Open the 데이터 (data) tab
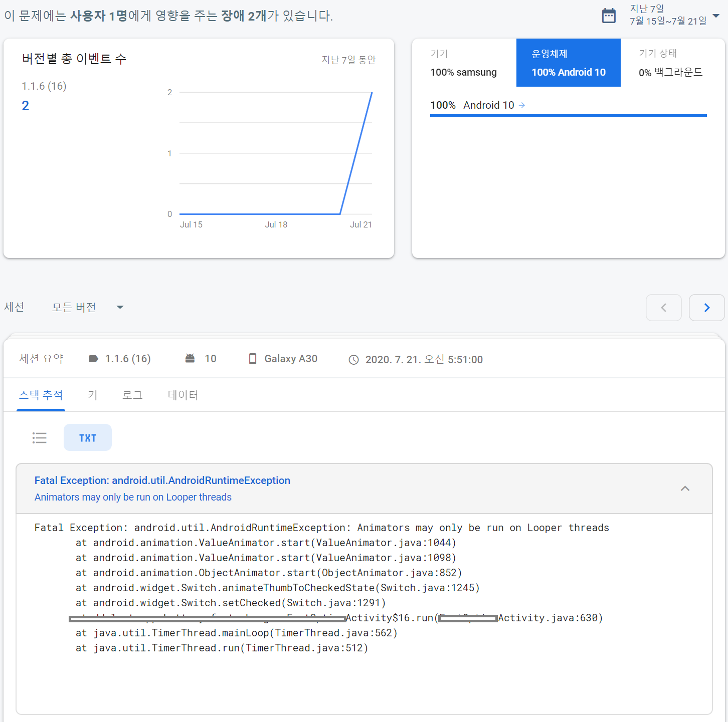 (183, 395)
